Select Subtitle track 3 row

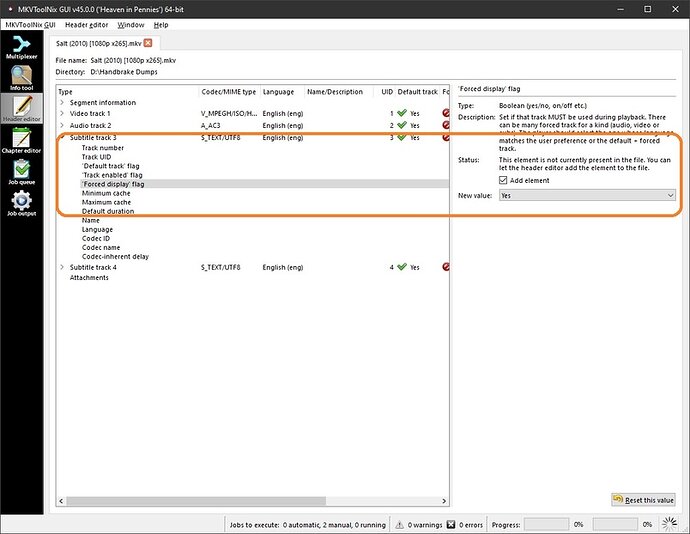(x=253, y=137)
